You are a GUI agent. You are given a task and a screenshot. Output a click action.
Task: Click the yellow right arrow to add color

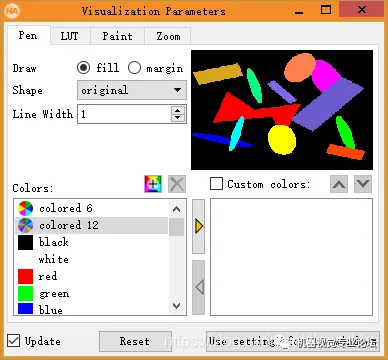pos(199,227)
